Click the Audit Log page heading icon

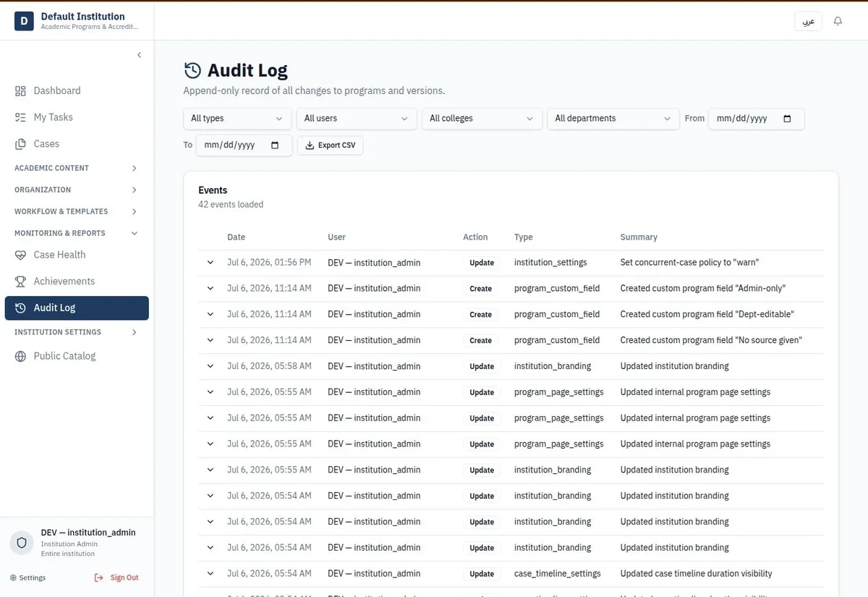[x=192, y=70]
